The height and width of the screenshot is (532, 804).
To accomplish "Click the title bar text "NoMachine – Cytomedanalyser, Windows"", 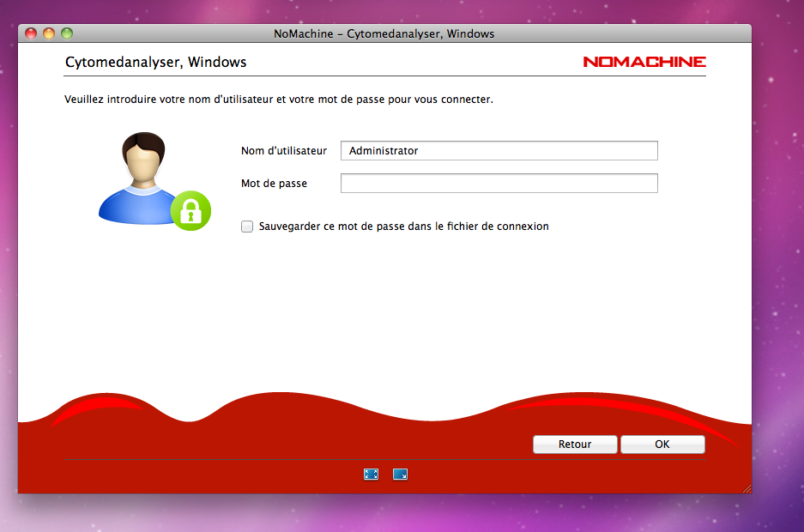I will click(384, 33).
